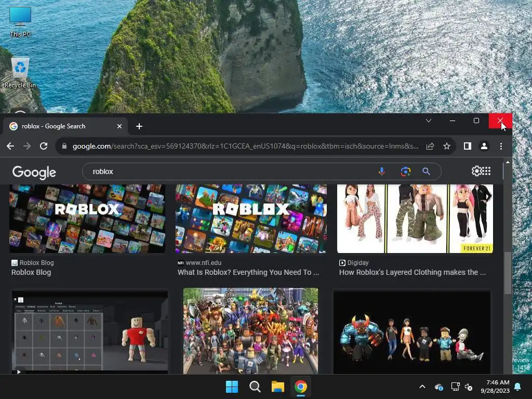The width and height of the screenshot is (532, 399).
Task: Open the network status tray icon
Action: pyautogui.click(x=455, y=387)
